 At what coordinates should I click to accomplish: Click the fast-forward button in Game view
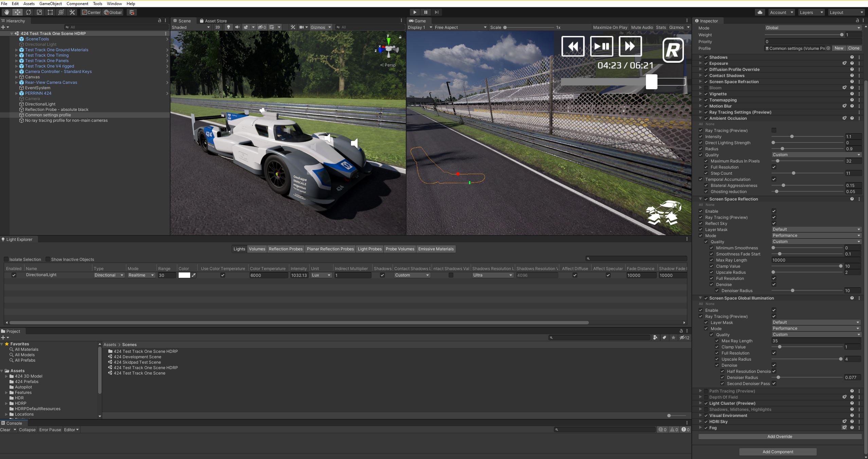630,46
